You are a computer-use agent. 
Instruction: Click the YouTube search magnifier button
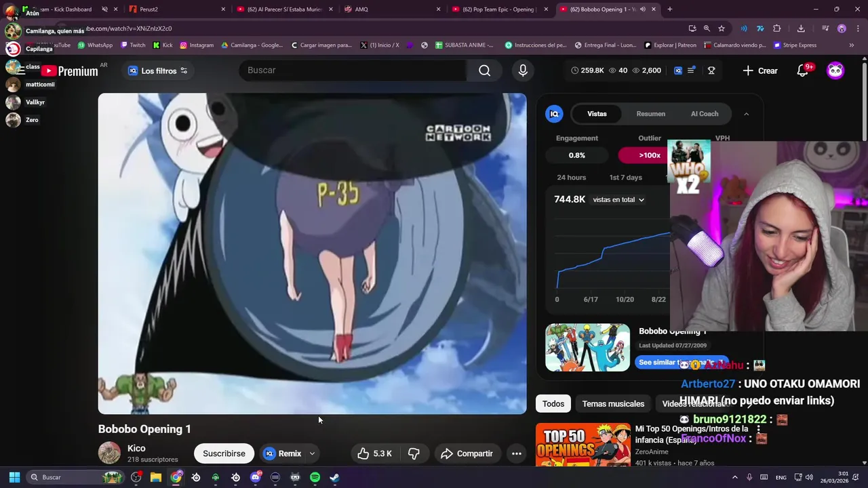(484, 70)
